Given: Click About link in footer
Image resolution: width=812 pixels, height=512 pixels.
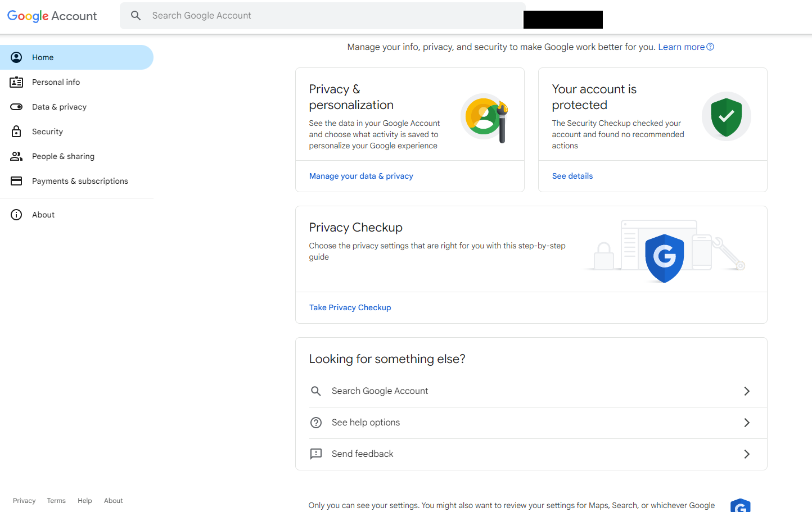Looking at the screenshot, I should pos(114,501).
